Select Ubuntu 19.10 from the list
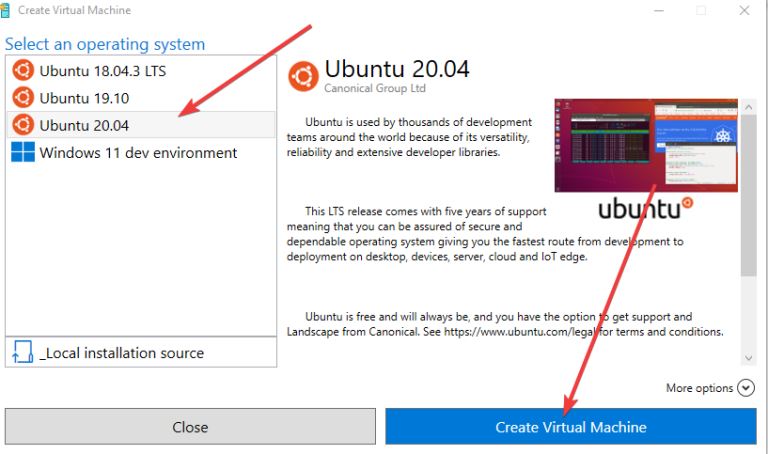The width and height of the screenshot is (768, 454). coord(141,97)
